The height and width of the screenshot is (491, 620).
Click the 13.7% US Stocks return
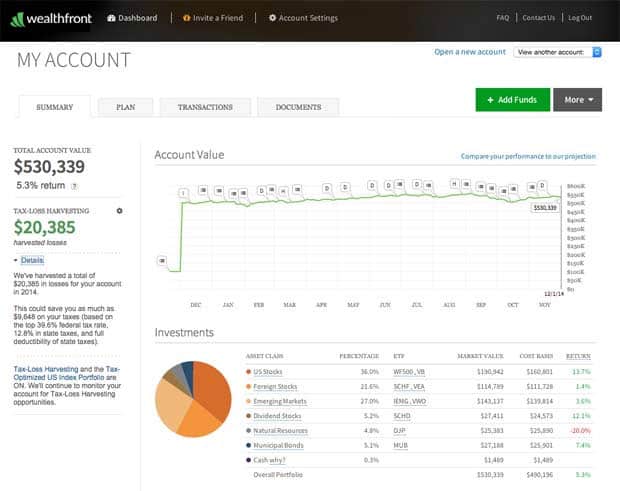coord(581,372)
